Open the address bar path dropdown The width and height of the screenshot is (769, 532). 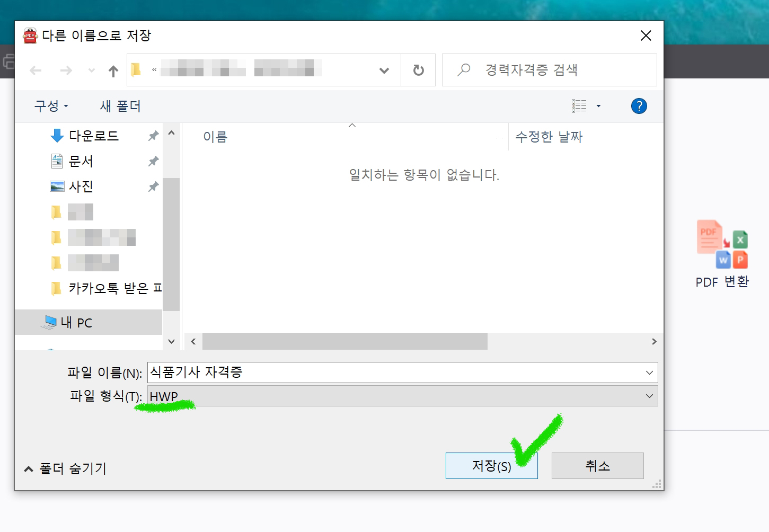pyautogui.click(x=384, y=70)
